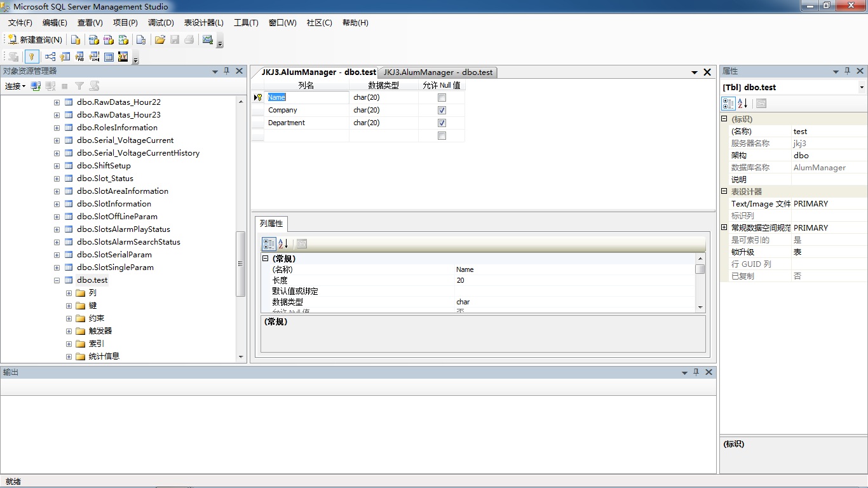The height and width of the screenshot is (488, 868).
Task: Expand the 触发器 folder under dbo.test
Action: point(69,331)
